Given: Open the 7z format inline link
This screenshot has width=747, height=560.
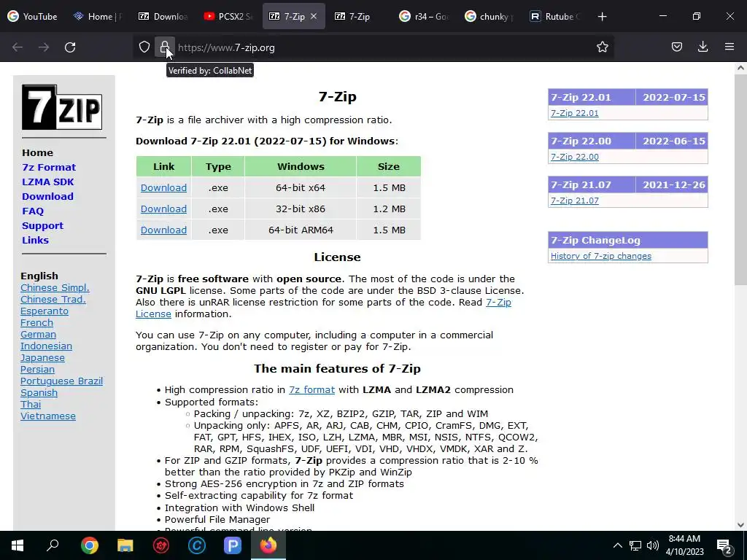Looking at the screenshot, I should (x=311, y=389).
